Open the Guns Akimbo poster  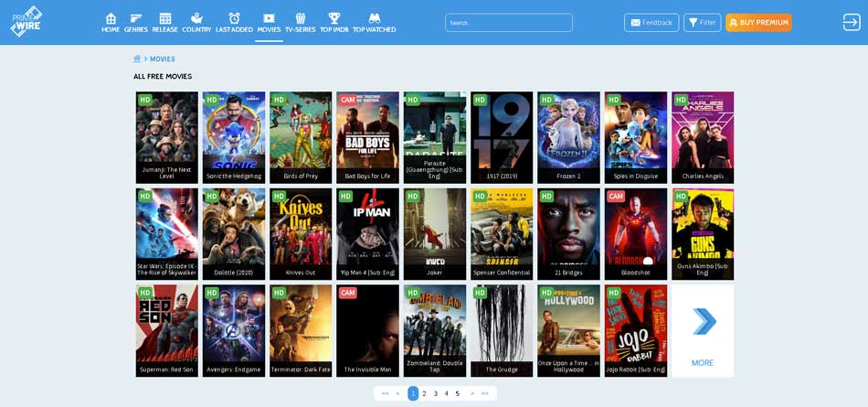[703, 234]
